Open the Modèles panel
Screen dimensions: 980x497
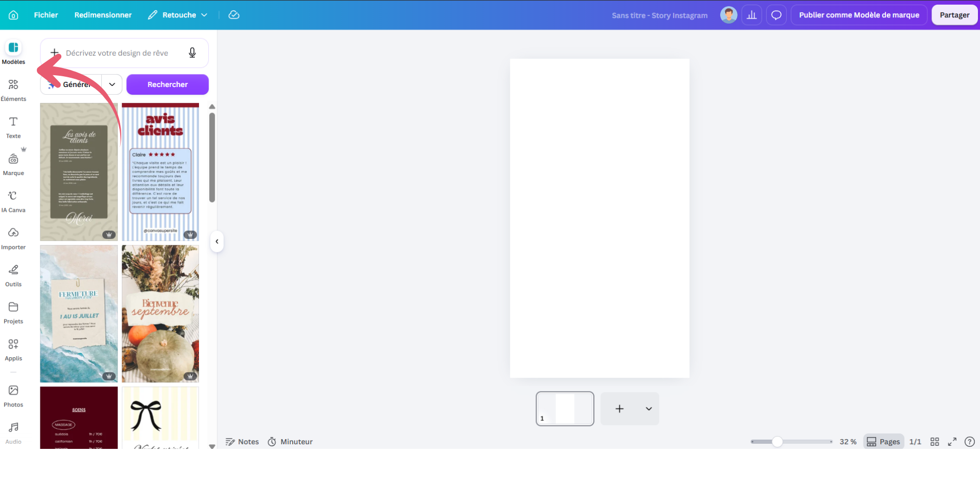[13, 53]
